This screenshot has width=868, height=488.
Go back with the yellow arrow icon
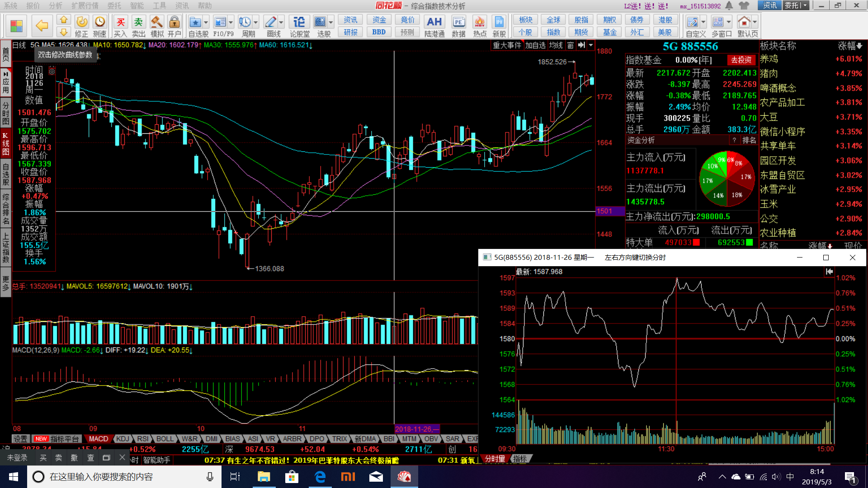pos(42,26)
